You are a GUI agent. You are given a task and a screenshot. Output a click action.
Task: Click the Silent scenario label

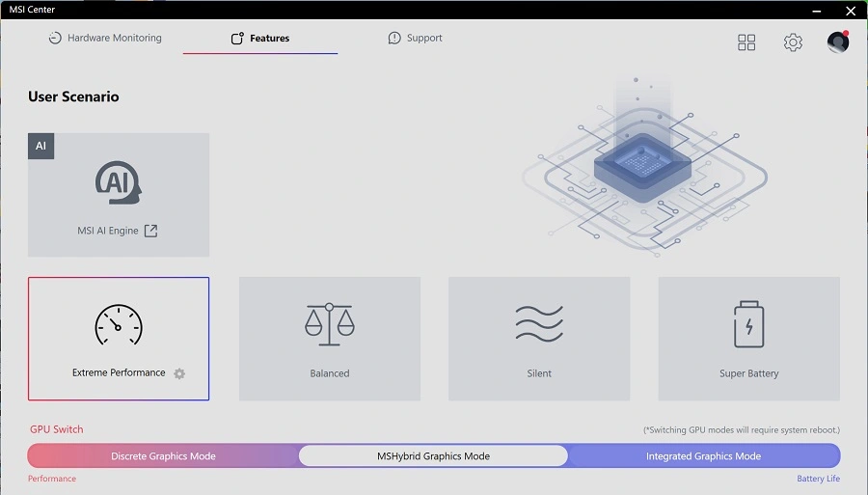539,373
